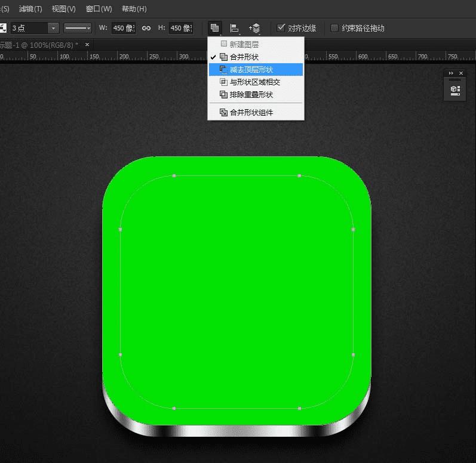
Task: Expand the collapsed panel dock arrows
Action: coord(451,73)
